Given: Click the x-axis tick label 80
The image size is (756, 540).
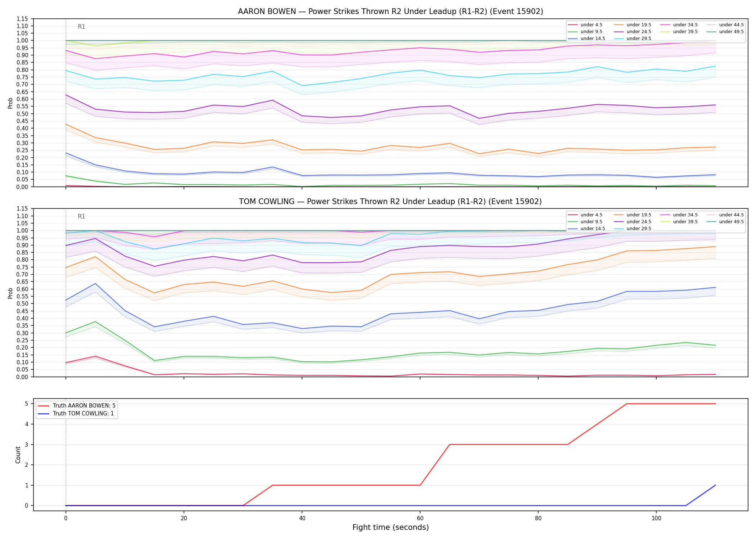Looking at the screenshot, I should tap(538, 519).
